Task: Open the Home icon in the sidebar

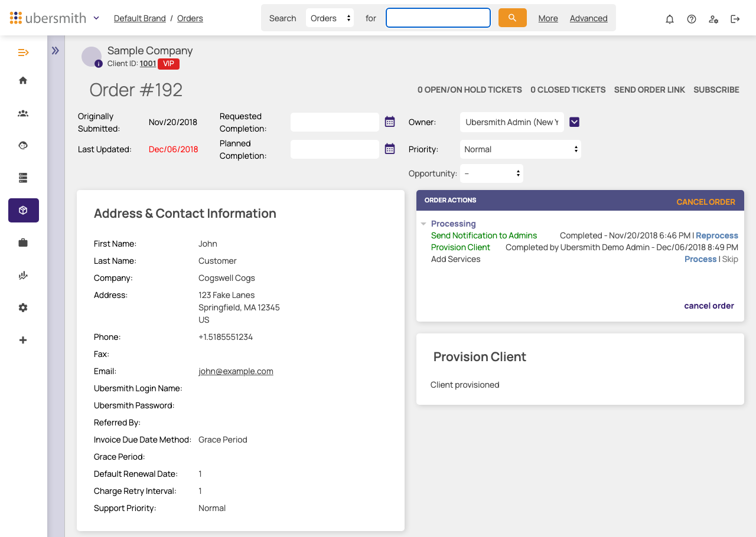Action: pos(23,80)
